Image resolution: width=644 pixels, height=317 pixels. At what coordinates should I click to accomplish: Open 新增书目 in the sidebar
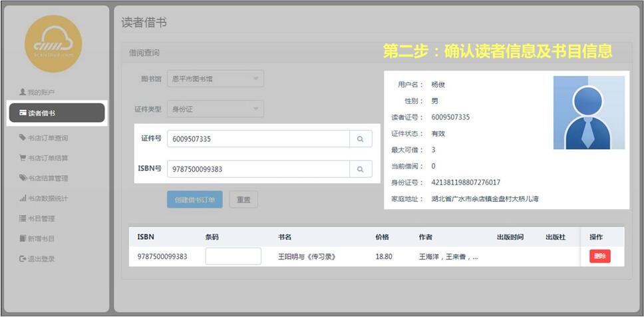coord(41,238)
